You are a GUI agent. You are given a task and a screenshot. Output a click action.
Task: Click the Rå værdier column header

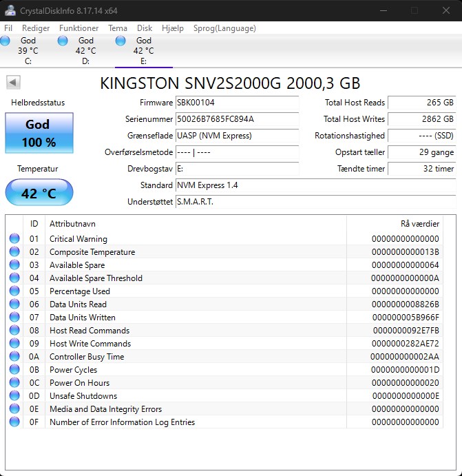(x=395, y=224)
